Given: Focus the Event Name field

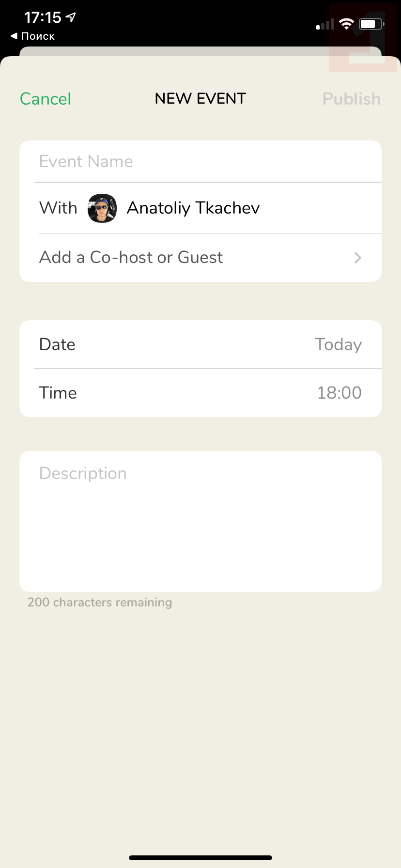Looking at the screenshot, I should [200, 161].
